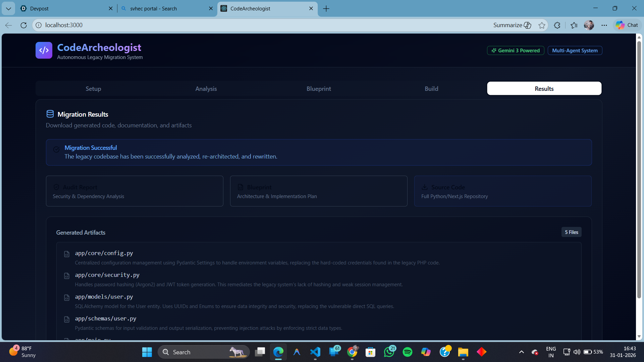Screen dimensions: 644x362
Task: Open Visual Studio Code from taskbar
Action: pos(315,352)
